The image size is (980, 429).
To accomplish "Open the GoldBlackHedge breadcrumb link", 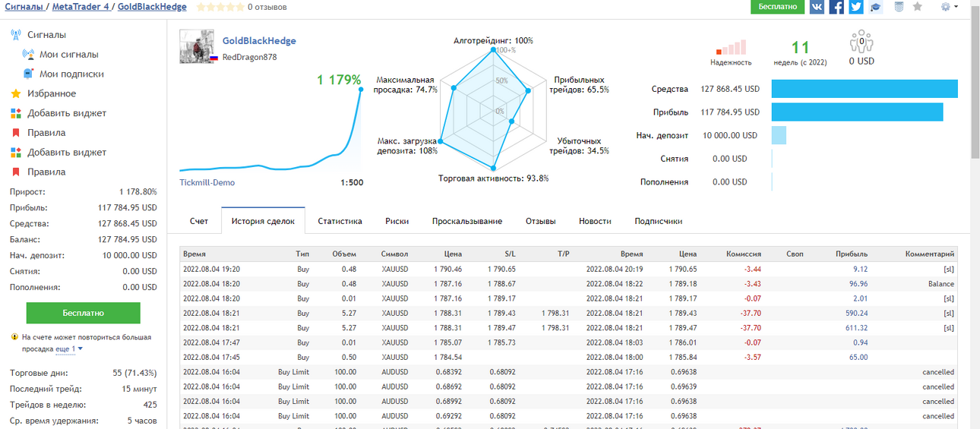I will [151, 7].
